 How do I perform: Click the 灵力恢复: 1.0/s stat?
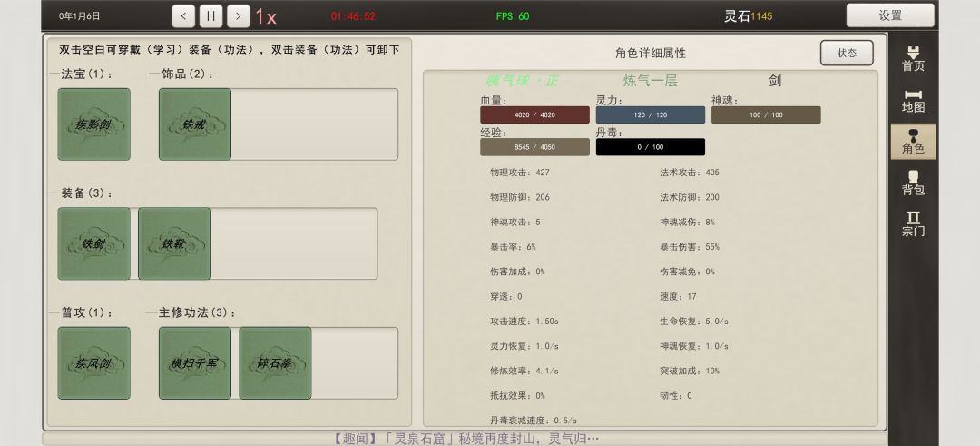524,346
